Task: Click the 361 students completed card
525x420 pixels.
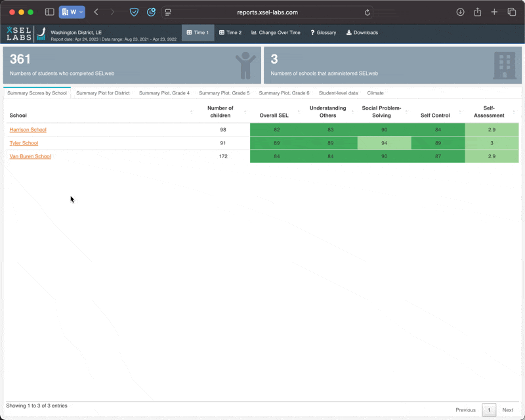Action: point(132,66)
